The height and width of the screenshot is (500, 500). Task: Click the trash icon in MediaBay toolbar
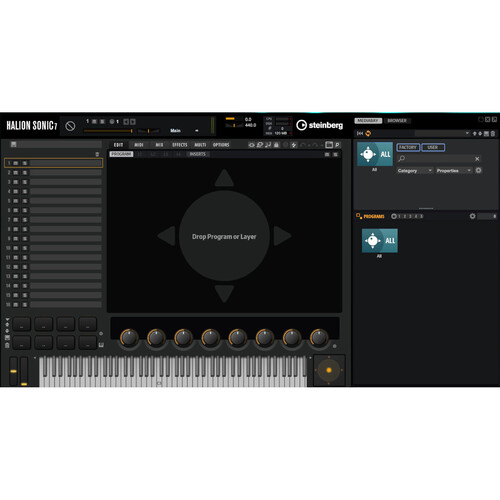tap(493, 133)
